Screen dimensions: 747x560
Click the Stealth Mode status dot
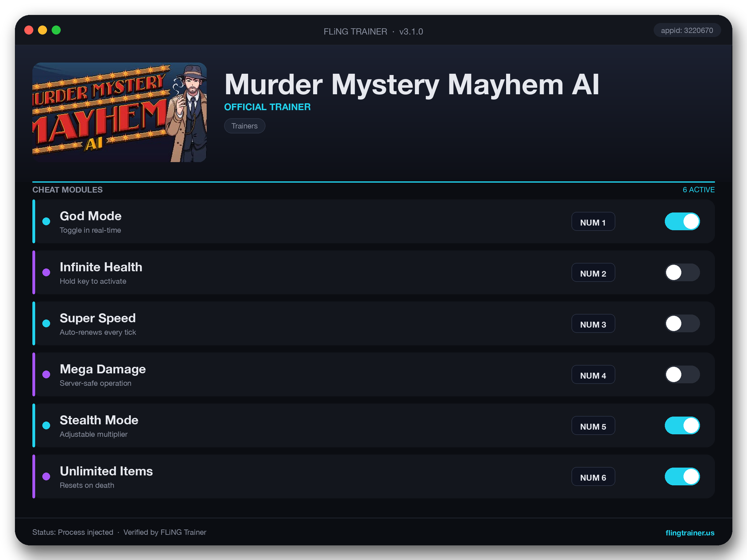(x=46, y=425)
